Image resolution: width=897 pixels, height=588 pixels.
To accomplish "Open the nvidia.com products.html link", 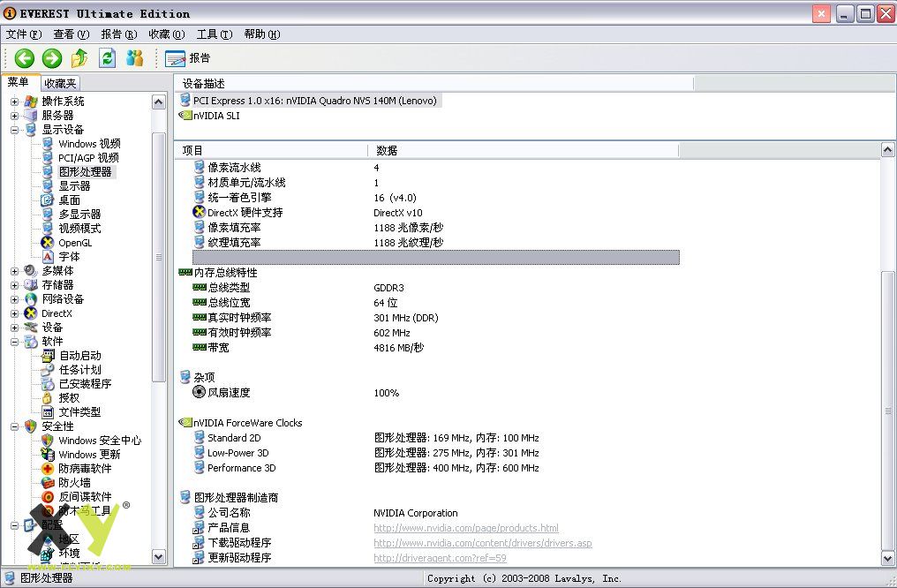I will point(466,528).
